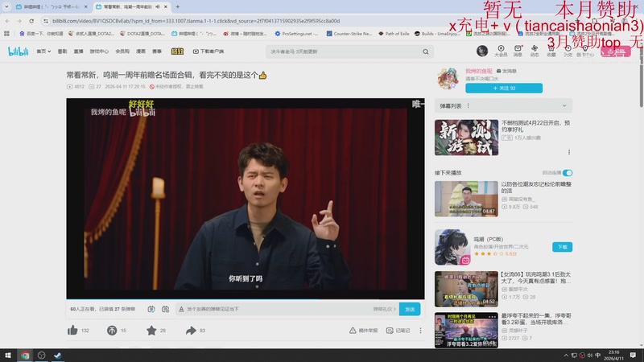Open a new Chrome tab

coord(178,6)
